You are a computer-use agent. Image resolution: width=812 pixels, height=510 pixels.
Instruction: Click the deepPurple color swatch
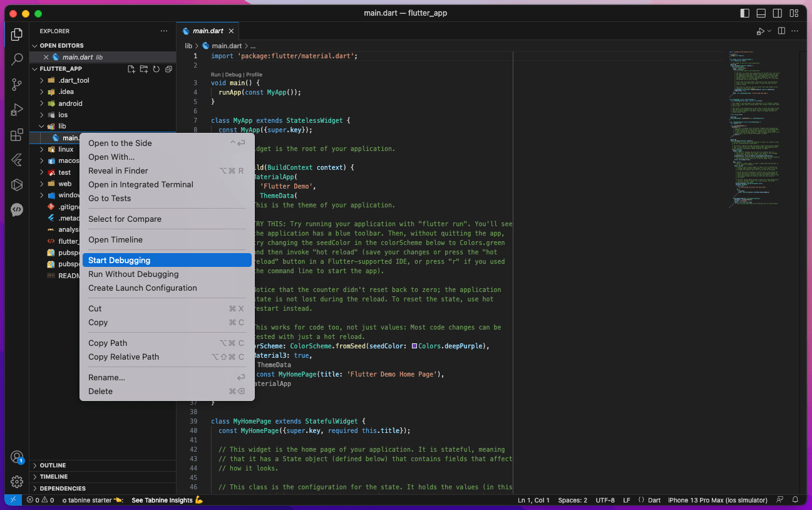[414, 346]
